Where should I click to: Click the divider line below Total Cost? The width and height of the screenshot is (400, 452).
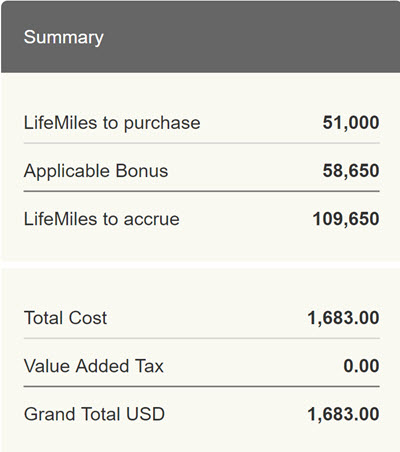click(202, 338)
